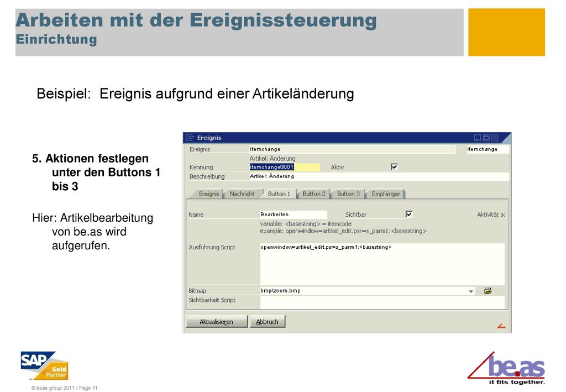Click the Beschreibung input field
This screenshot has height=392, width=566.
[x=379, y=176]
